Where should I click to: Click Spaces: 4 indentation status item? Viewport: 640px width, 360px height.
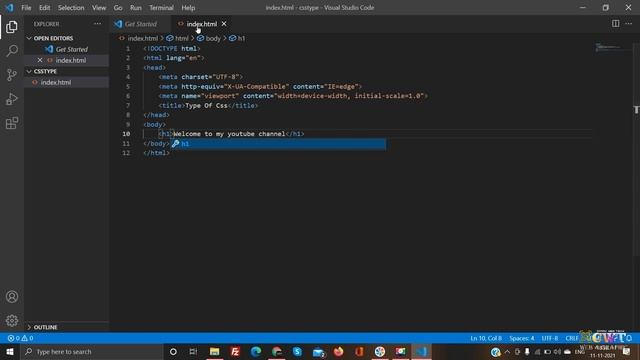(522, 338)
